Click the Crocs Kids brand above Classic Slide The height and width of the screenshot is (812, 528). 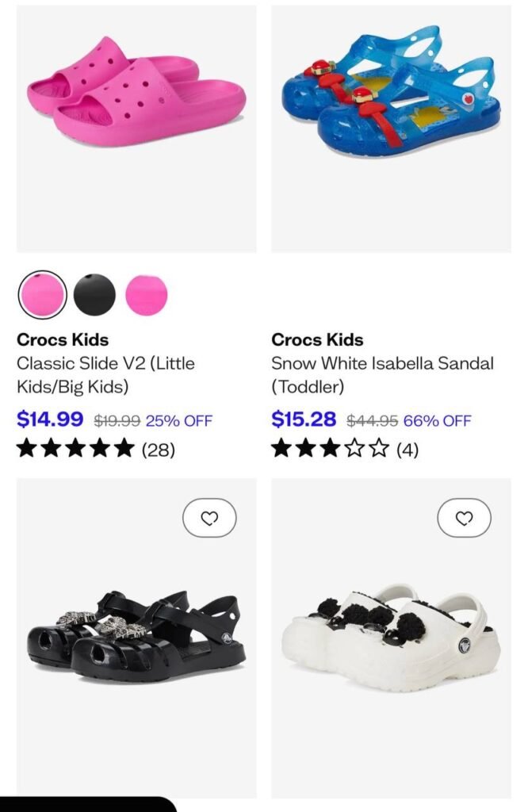pos(63,339)
